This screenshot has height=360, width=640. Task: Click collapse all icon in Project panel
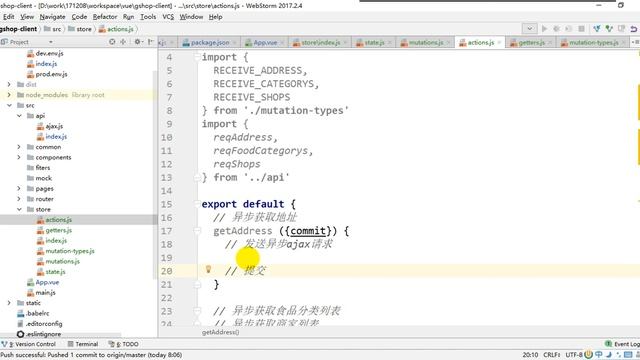pos(123,42)
